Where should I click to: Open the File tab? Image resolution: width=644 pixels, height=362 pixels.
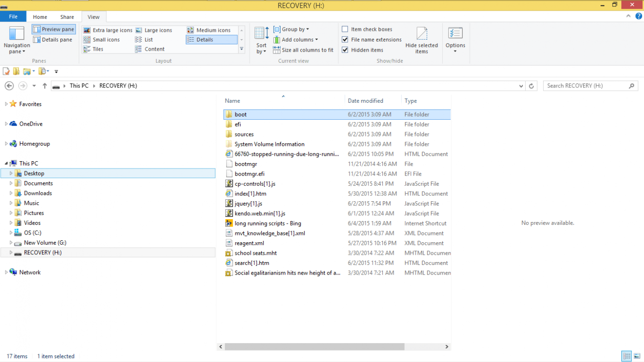click(13, 16)
